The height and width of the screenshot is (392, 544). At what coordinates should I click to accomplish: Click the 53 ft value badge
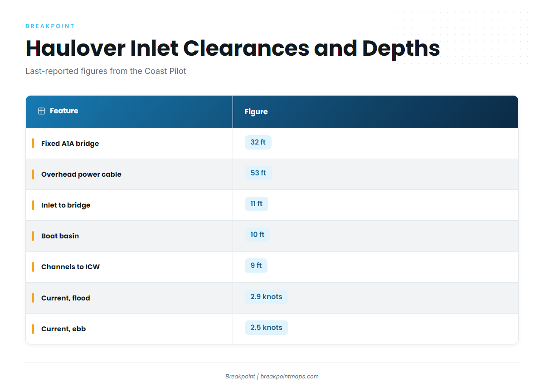pos(258,173)
